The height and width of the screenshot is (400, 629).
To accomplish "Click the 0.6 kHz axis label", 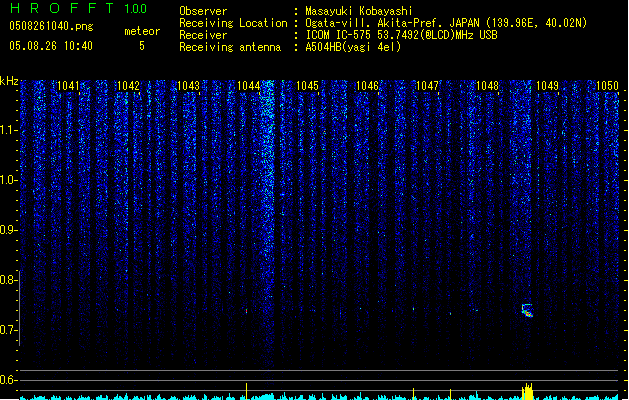I will 8,380.
